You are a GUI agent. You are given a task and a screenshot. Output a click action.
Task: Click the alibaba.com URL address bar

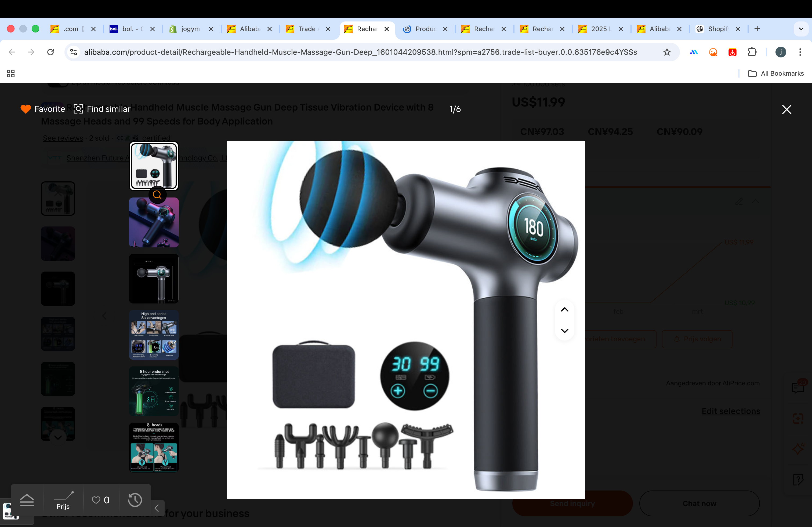click(x=361, y=52)
